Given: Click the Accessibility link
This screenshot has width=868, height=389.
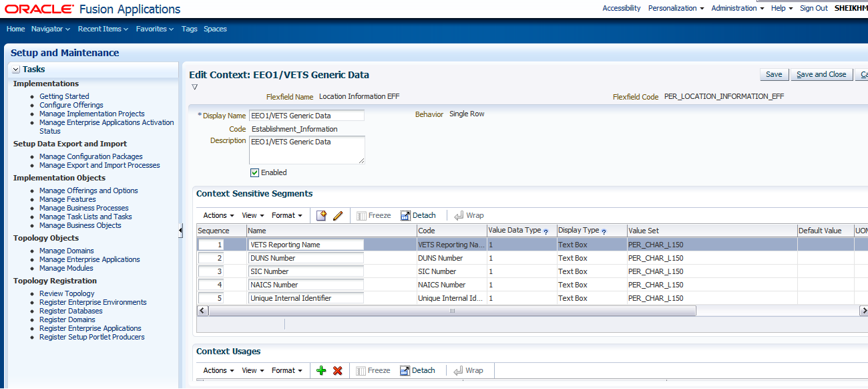Looking at the screenshot, I should [x=621, y=8].
